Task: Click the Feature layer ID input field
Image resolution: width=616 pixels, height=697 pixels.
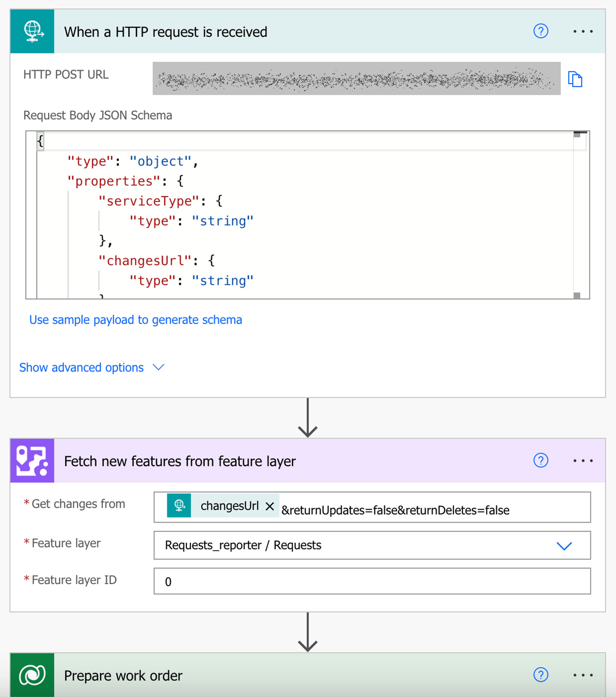Action: pyautogui.click(x=372, y=581)
